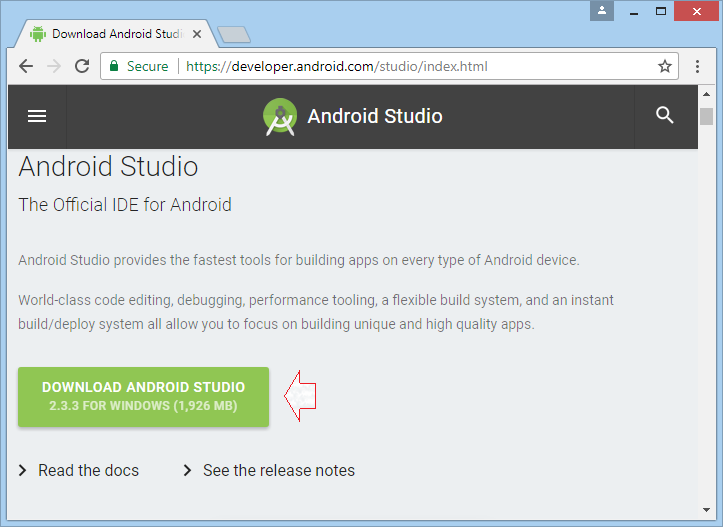The width and height of the screenshot is (723, 527).
Task: Click the scrollbar up arrow
Action: (706, 94)
